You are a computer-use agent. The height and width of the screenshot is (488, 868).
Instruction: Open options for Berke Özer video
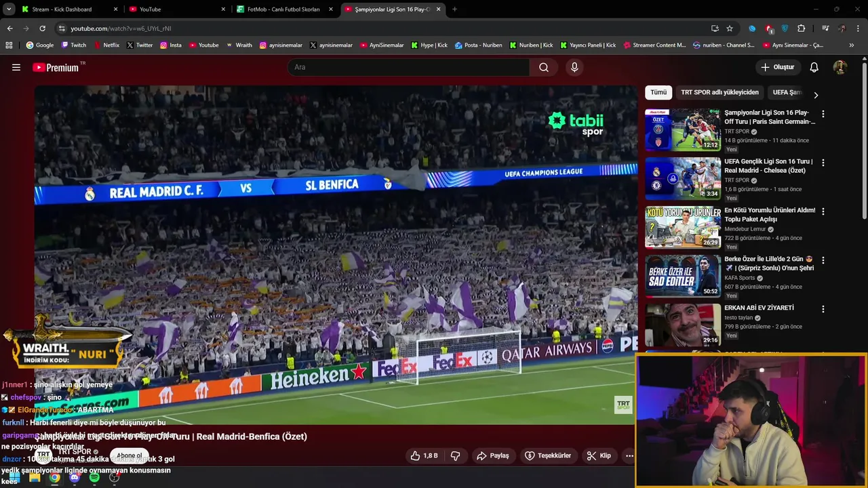tap(823, 260)
